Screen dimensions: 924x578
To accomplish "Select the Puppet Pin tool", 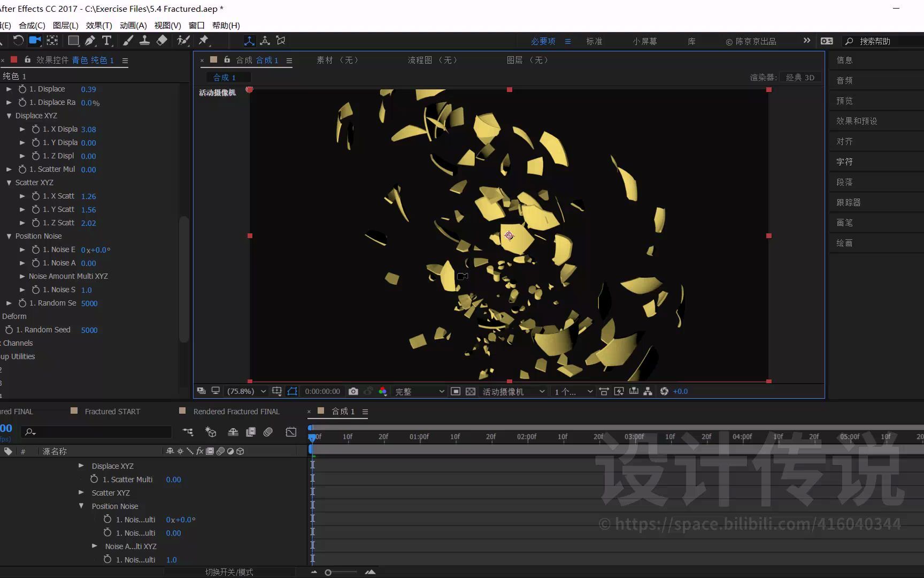I will [x=204, y=41].
